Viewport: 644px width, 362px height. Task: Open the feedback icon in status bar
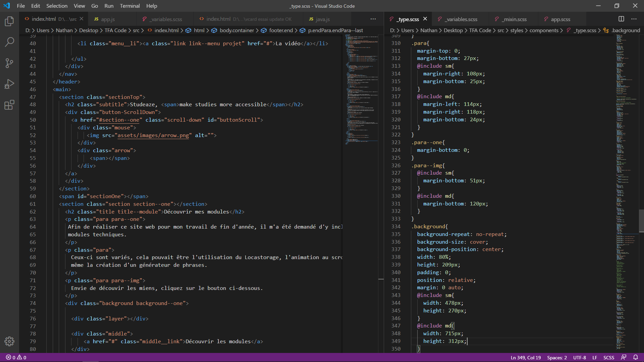click(x=624, y=357)
